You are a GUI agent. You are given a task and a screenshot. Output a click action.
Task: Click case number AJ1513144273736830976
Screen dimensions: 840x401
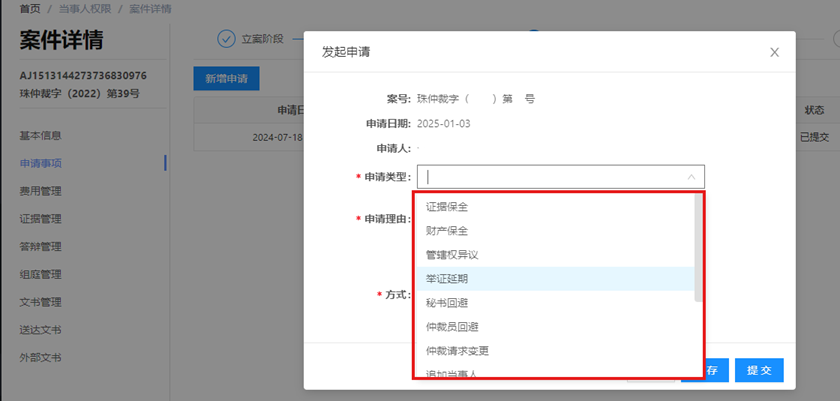[83, 75]
